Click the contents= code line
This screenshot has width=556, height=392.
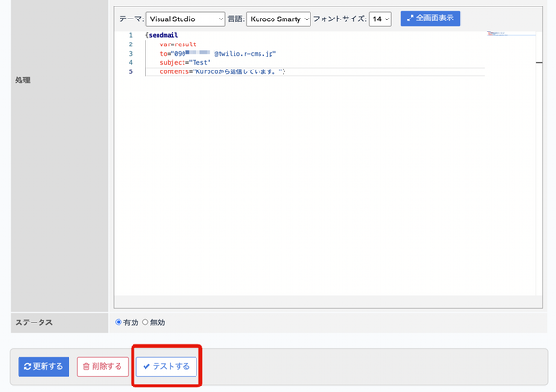pos(222,71)
